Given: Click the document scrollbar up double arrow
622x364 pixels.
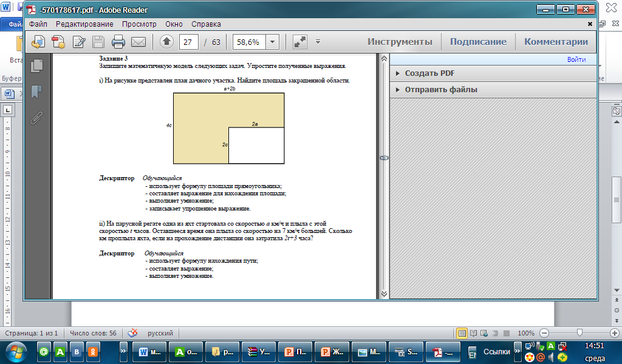Looking at the screenshot, I should pyautogui.click(x=384, y=59).
